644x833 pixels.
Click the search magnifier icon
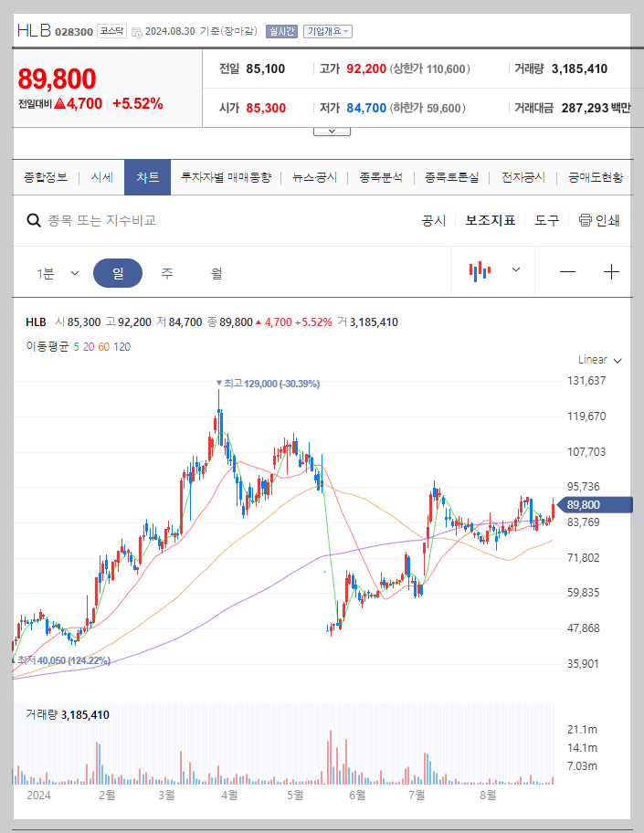(x=33, y=220)
